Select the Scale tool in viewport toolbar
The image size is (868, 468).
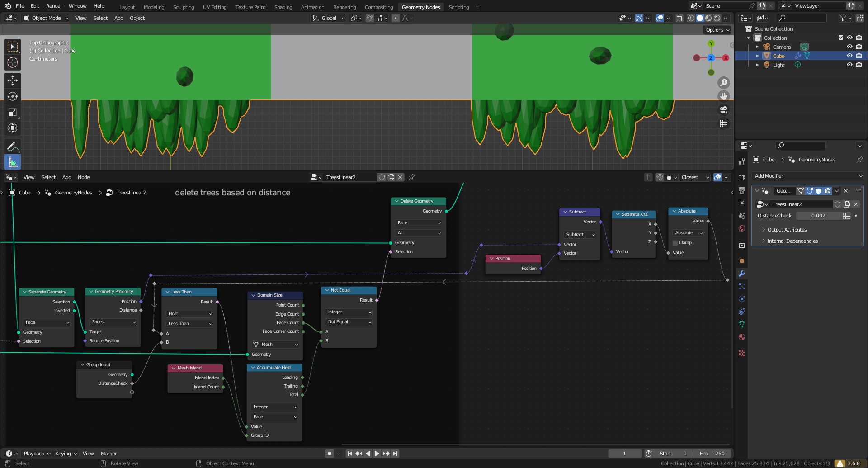point(13,112)
